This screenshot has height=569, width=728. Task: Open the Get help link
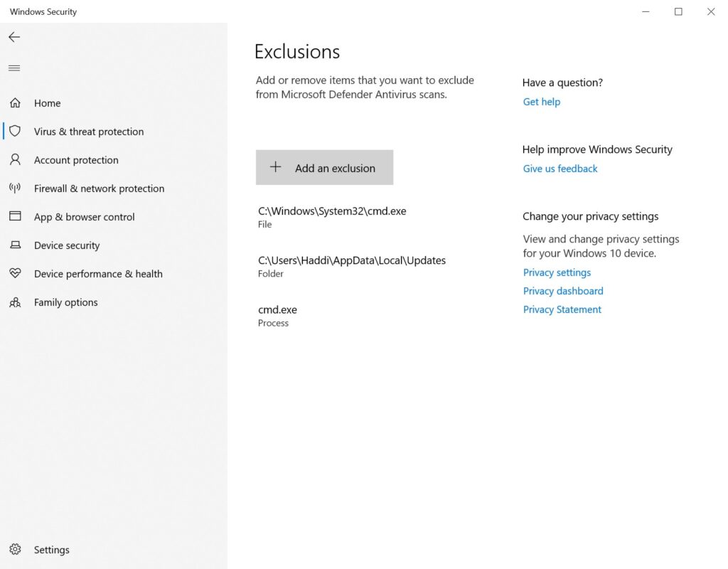click(542, 102)
